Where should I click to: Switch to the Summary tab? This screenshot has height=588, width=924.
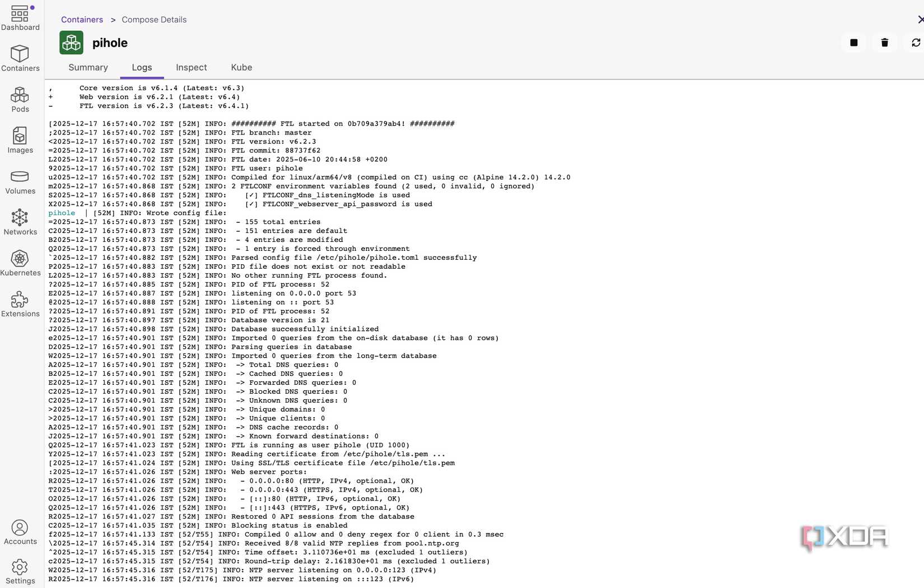[x=87, y=67]
